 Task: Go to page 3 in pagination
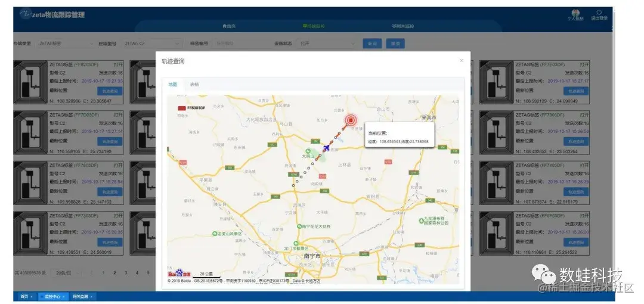(126, 273)
